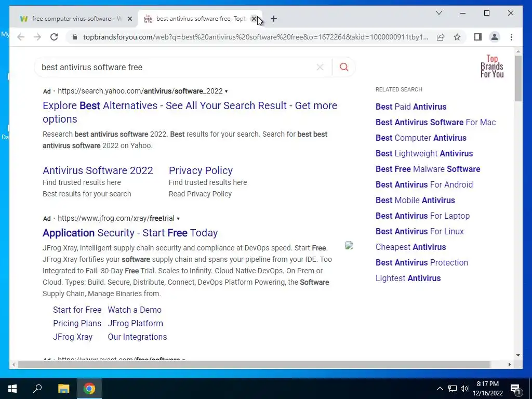
Task: Click the broken image beside JFrog ad
Action: tap(349, 245)
